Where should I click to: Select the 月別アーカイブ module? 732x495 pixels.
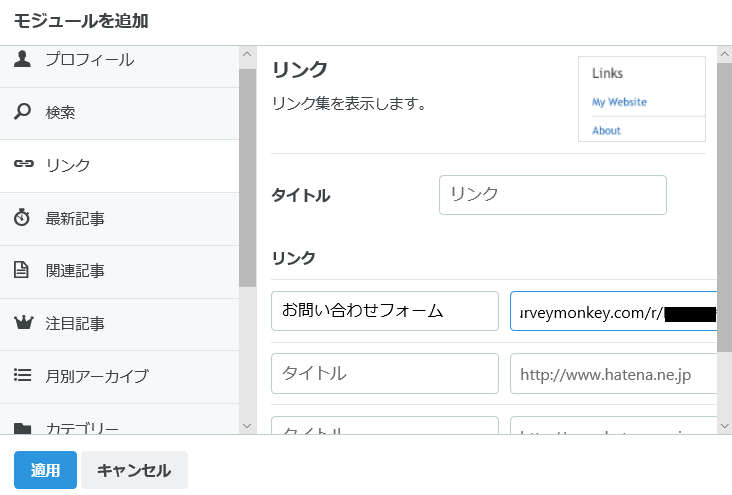coord(120,377)
